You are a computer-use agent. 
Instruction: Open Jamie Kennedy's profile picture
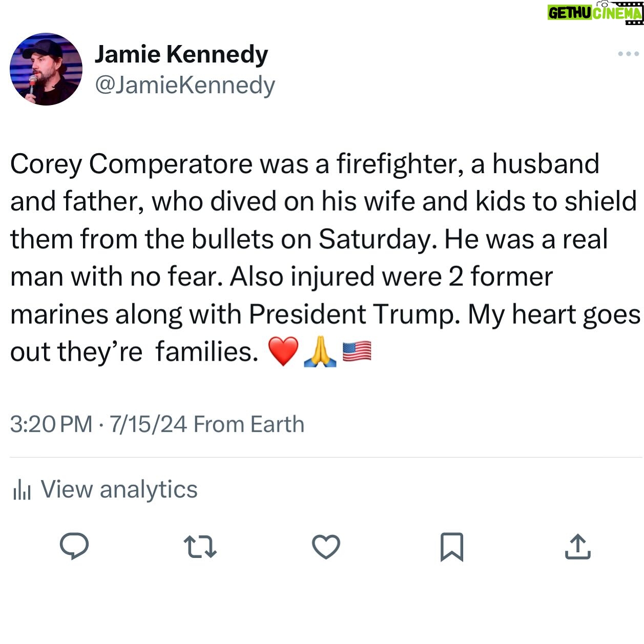point(46,69)
